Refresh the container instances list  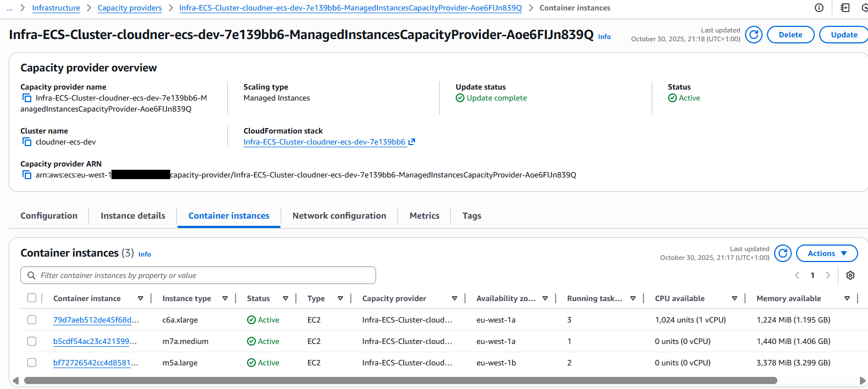[x=782, y=253]
